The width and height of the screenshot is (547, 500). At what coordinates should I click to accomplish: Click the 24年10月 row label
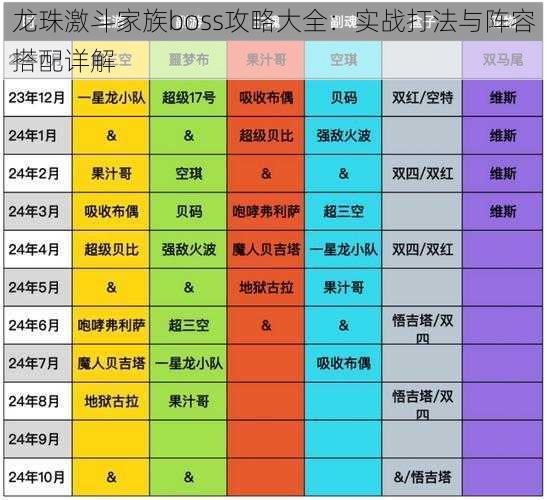37,477
